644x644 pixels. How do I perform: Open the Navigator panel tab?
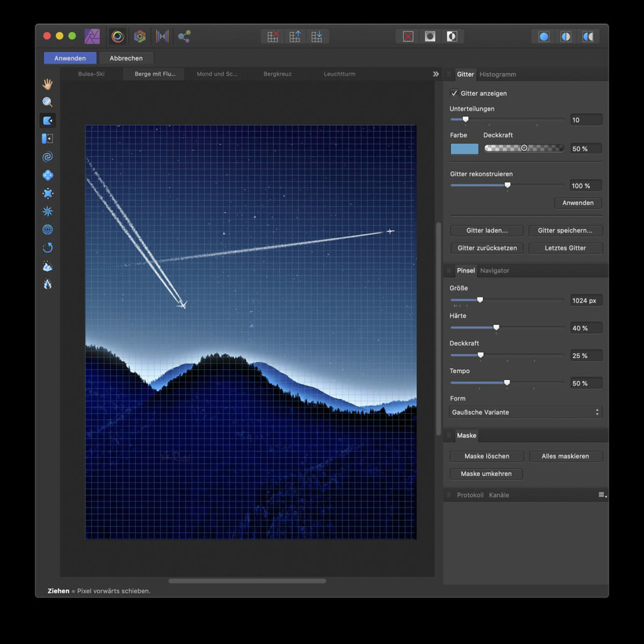(x=494, y=270)
